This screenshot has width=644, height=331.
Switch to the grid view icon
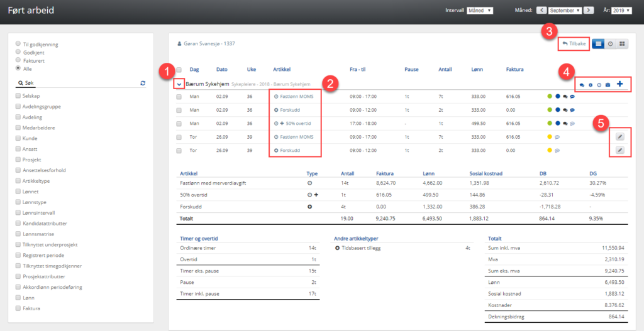tap(622, 44)
